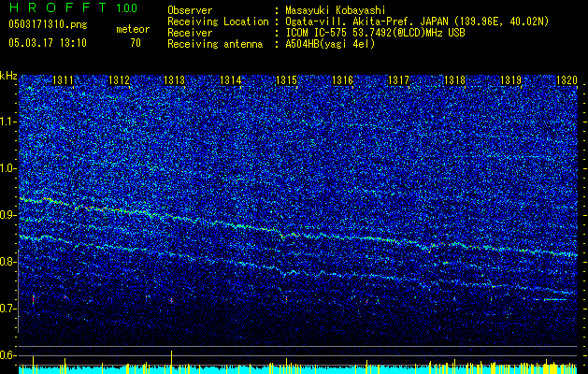Click the 0.7 frequency axis label
The width and height of the screenshot is (588, 374).
[x=8, y=309]
